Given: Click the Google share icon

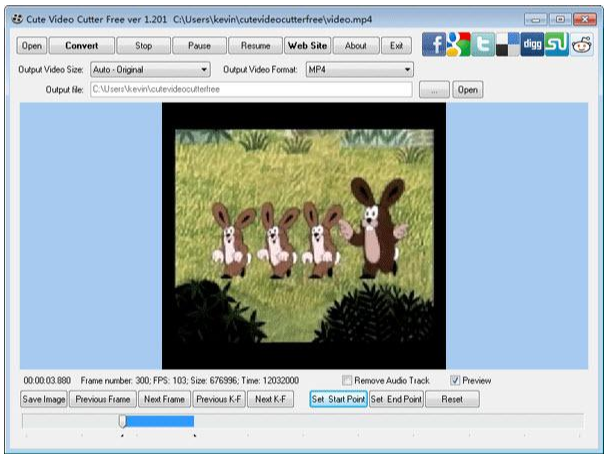Looking at the screenshot, I should [x=458, y=45].
